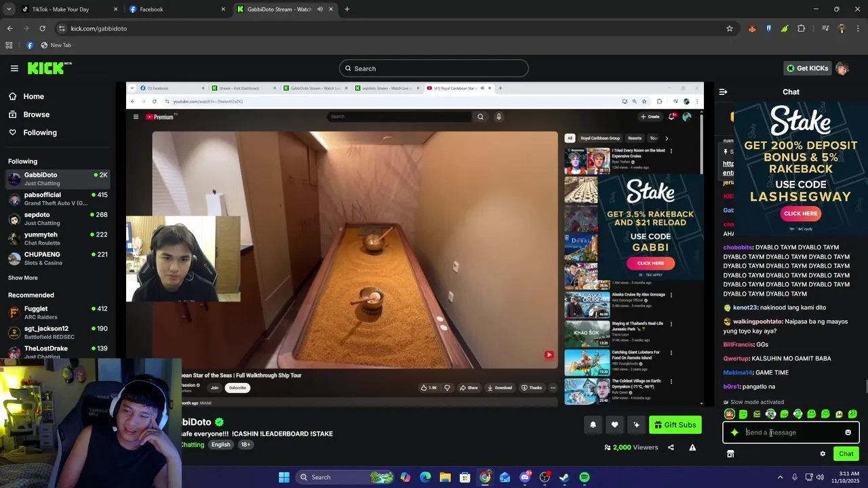This screenshot has width=868, height=488.
Task: Open media controls icon in toolbar
Action: coord(825,28)
